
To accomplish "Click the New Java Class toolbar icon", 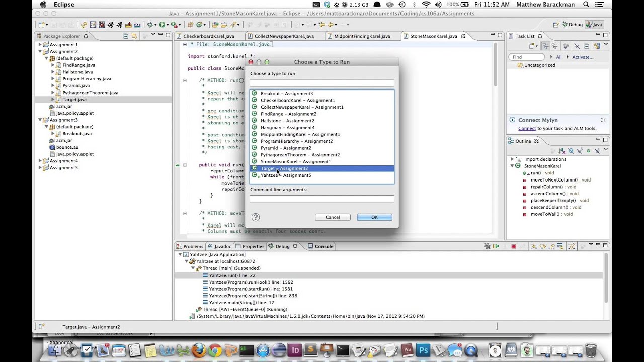I will tap(200, 25).
